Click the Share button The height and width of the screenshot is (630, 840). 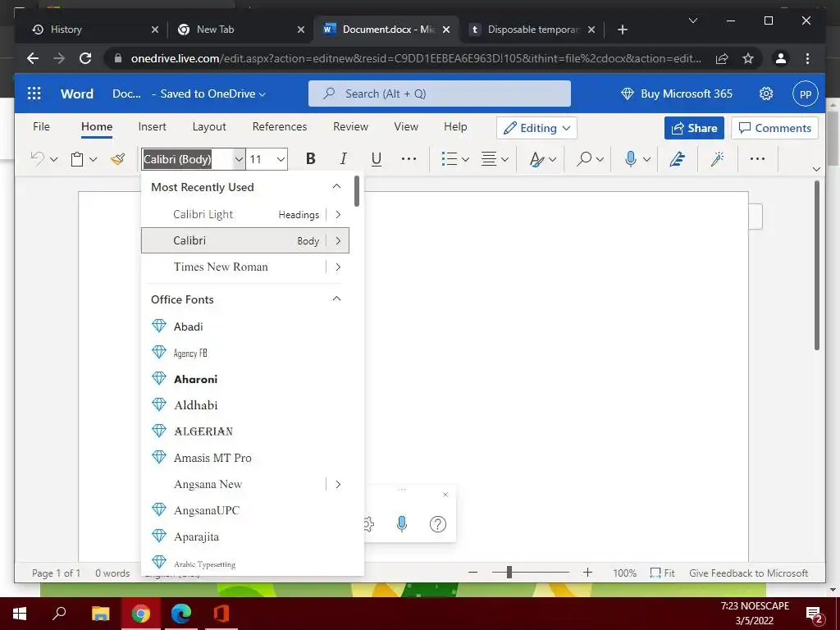point(694,128)
